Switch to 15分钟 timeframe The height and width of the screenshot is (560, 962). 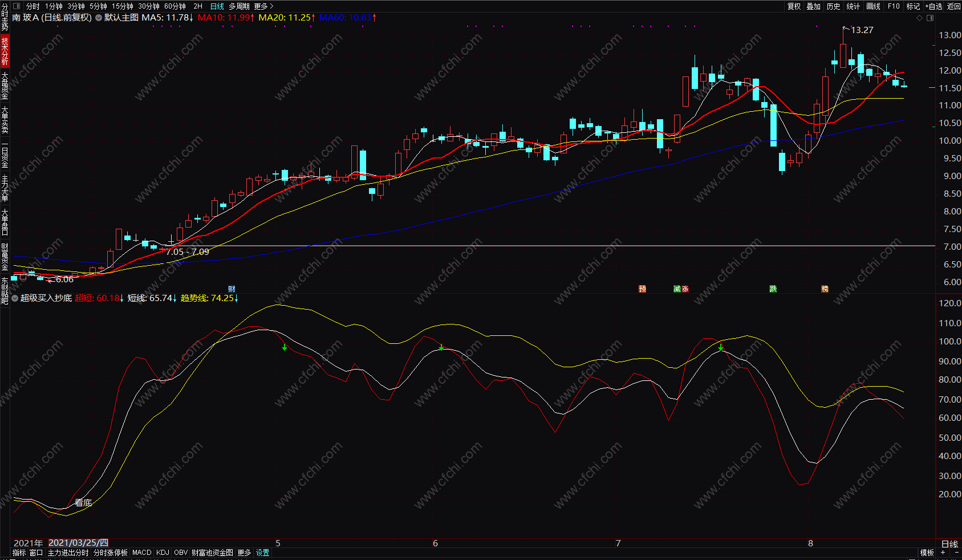click(x=123, y=6)
